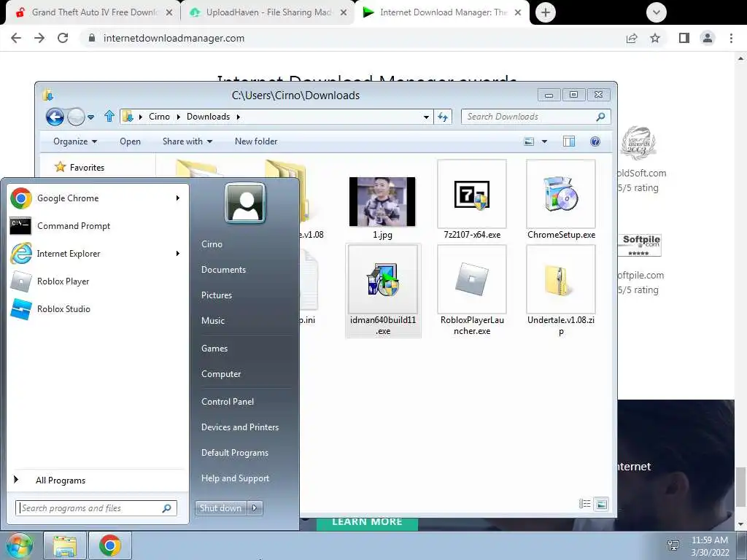Click Downloads in the address breadcrumb

click(x=208, y=117)
